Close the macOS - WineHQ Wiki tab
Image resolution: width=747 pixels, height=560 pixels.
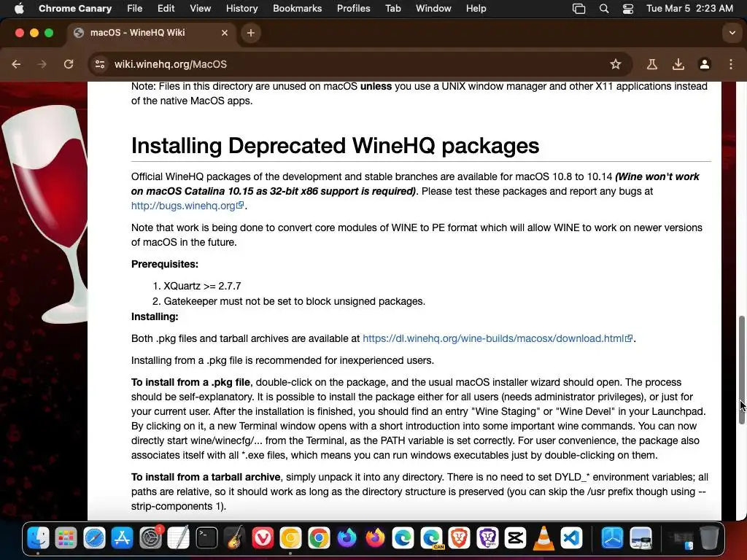pyautogui.click(x=225, y=33)
